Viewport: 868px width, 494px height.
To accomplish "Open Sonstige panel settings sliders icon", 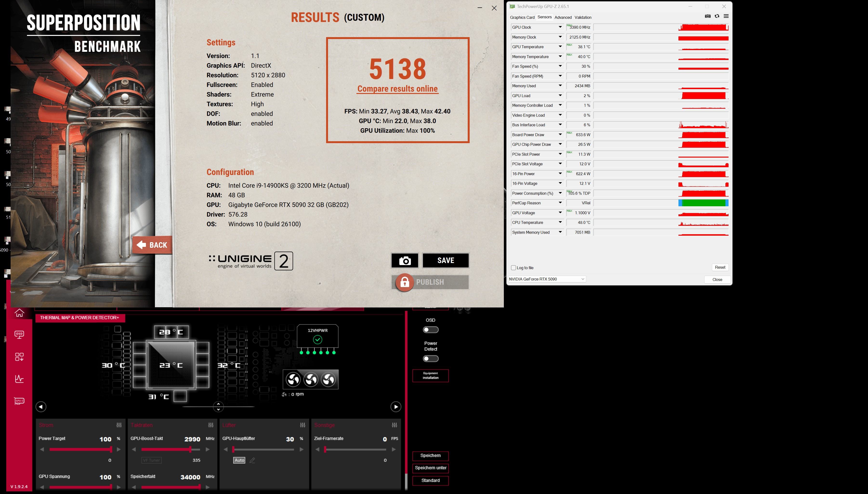I will [x=395, y=425].
